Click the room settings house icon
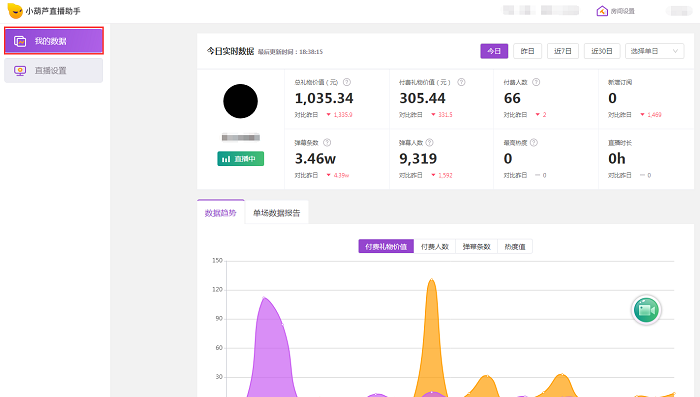 pyautogui.click(x=602, y=11)
